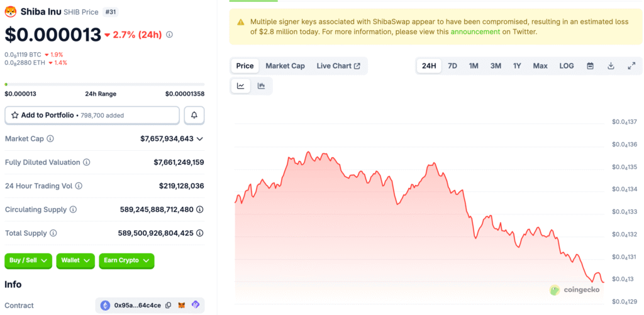Click the 24h Range label

(x=101, y=94)
